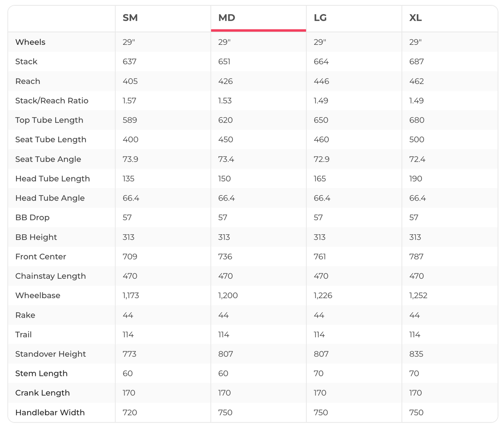Select the SM Reach value 405
The height and width of the screenshot is (429, 504).
[x=130, y=81]
